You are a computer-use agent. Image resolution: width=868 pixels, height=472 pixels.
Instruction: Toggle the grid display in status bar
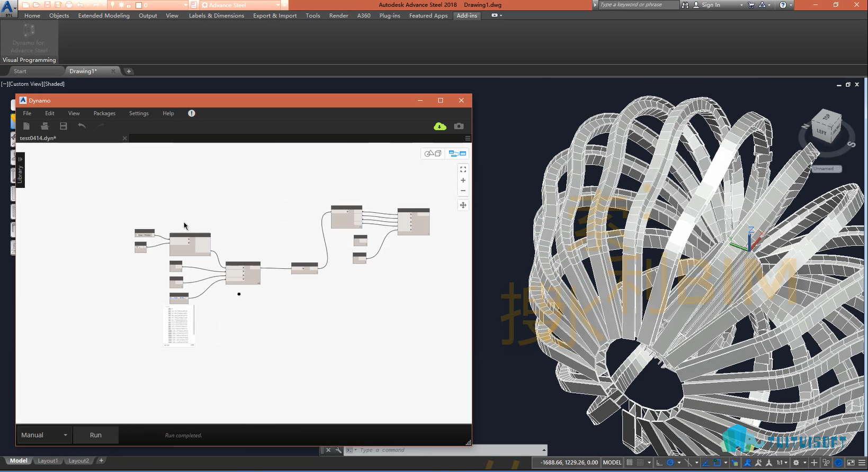click(x=629, y=462)
